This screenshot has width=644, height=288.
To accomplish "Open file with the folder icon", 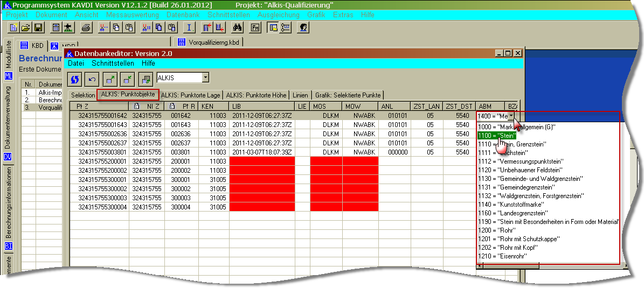I will point(26,27).
